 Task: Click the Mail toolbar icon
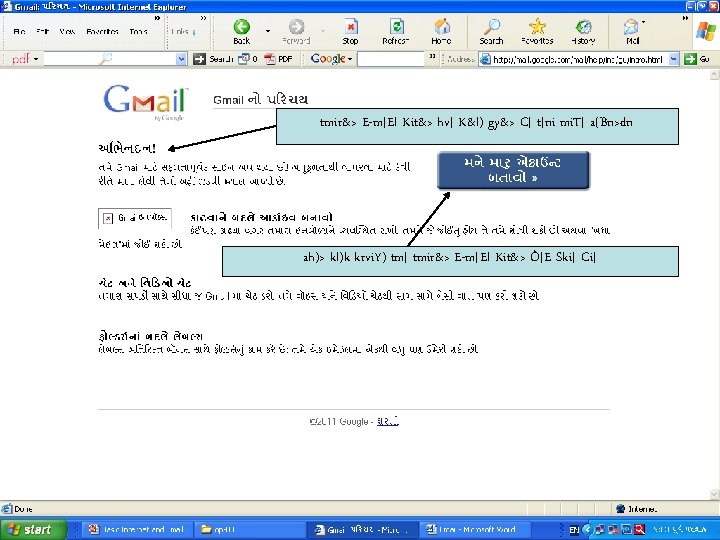pos(632,31)
